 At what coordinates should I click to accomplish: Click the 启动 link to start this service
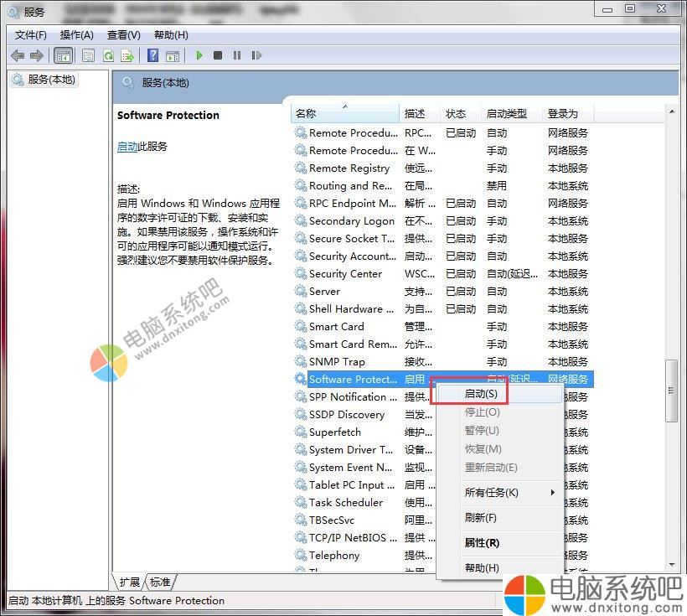[x=127, y=147]
